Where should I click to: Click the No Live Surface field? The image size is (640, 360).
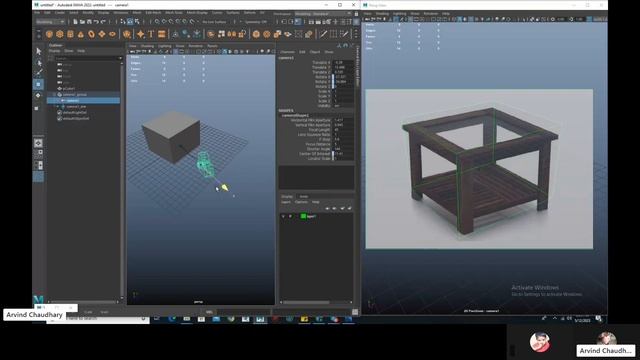215,22
